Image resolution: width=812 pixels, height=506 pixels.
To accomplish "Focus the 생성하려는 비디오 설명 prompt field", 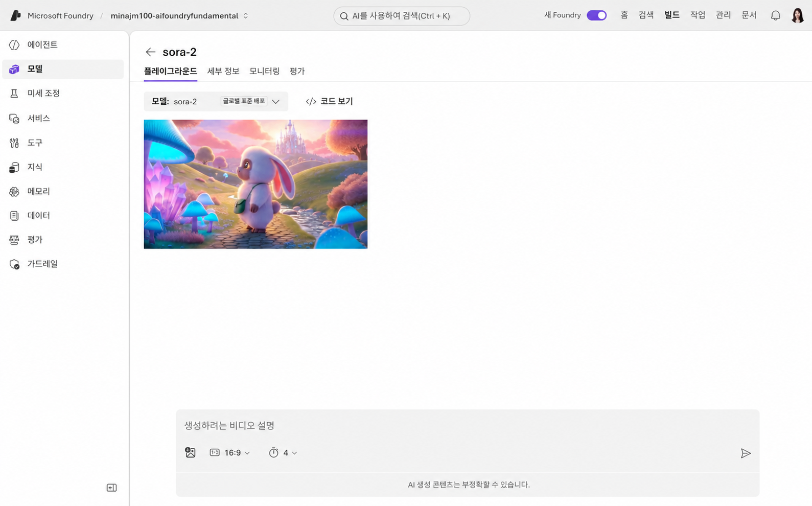I will 467,426.
